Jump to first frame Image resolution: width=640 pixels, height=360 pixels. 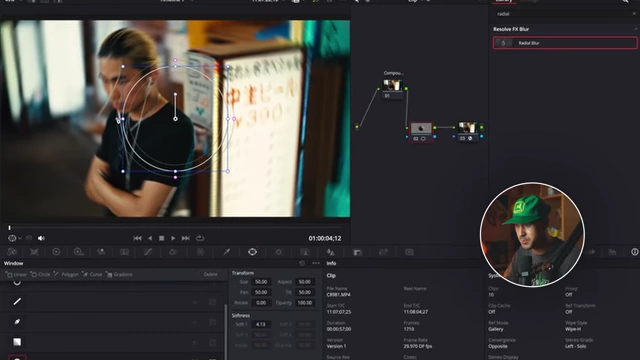tap(138, 238)
